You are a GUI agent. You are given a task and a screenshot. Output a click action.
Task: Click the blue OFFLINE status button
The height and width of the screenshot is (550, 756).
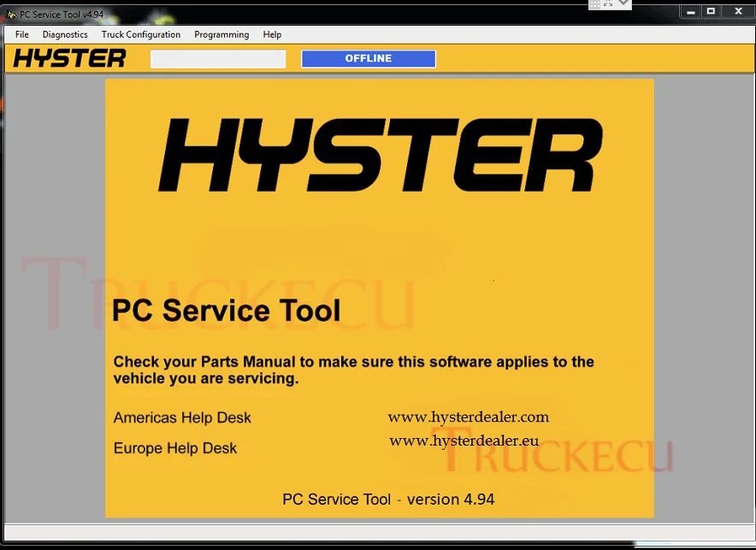[x=369, y=59]
